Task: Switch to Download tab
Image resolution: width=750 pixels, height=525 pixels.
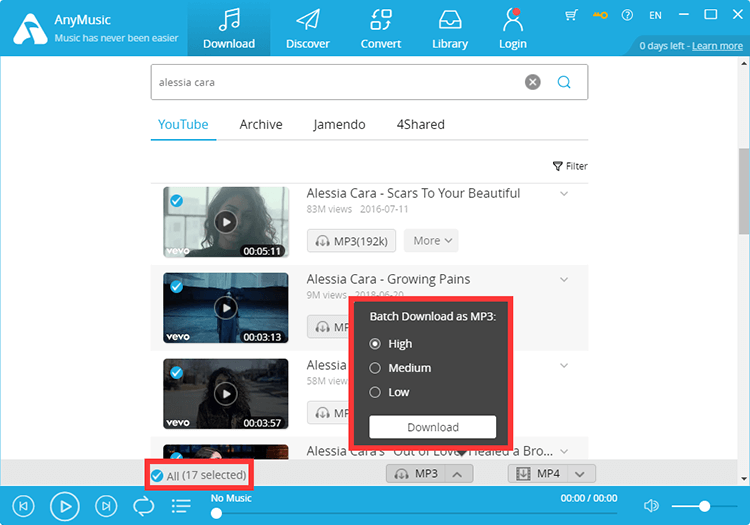Action: [x=229, y=29]
